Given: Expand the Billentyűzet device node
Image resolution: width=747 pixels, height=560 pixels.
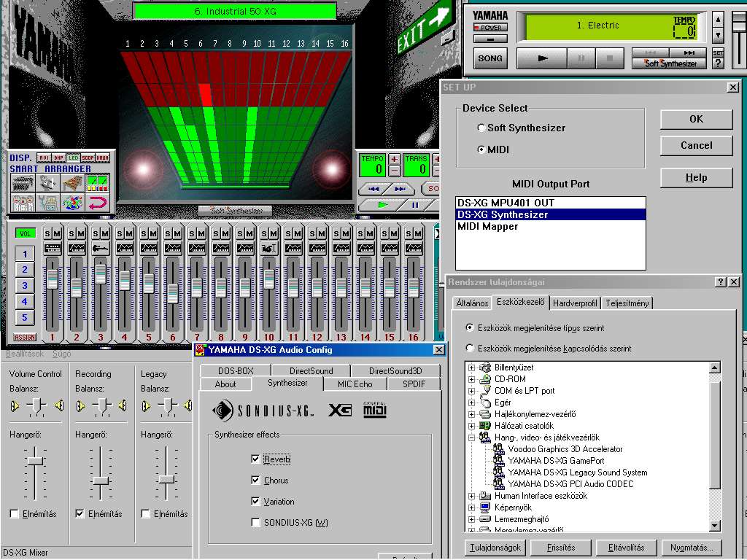Looking at the screenshot, I should pos(471,367).
